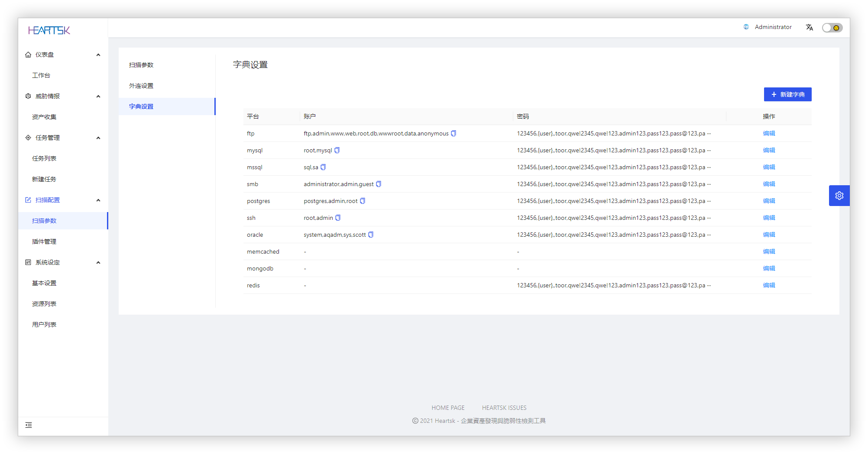The width and height of the screenshot is (868, 454).
Task: Open the HEARTSK ISSUES footer link
Action: [x=504, y=408]
